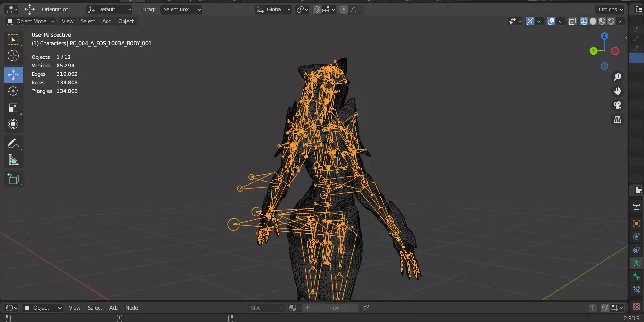Image resolution: width=644 pixels, height=322 pixels.
Task: Open Object Data (armature) properties tab
Action: coord(636,263)
